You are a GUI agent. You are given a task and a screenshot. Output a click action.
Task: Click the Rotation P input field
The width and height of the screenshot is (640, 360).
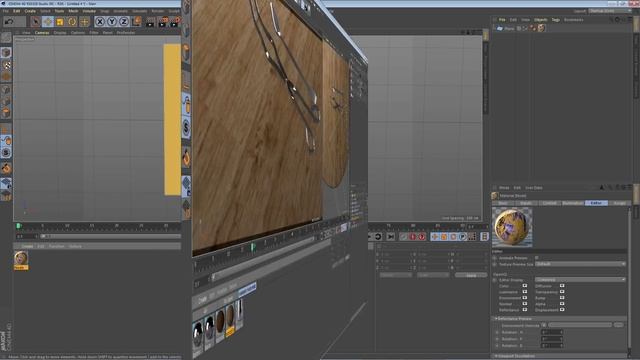point(551,339)
